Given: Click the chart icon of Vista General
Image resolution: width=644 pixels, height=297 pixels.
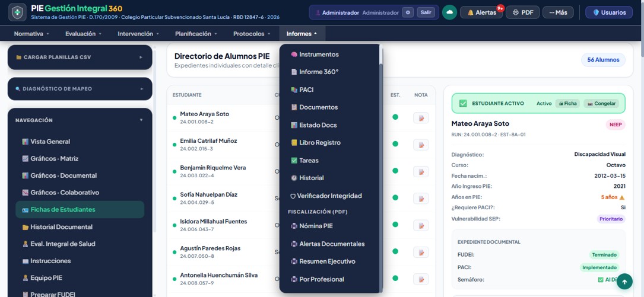Looking at the screenshot, I should (x=26, y=142).
